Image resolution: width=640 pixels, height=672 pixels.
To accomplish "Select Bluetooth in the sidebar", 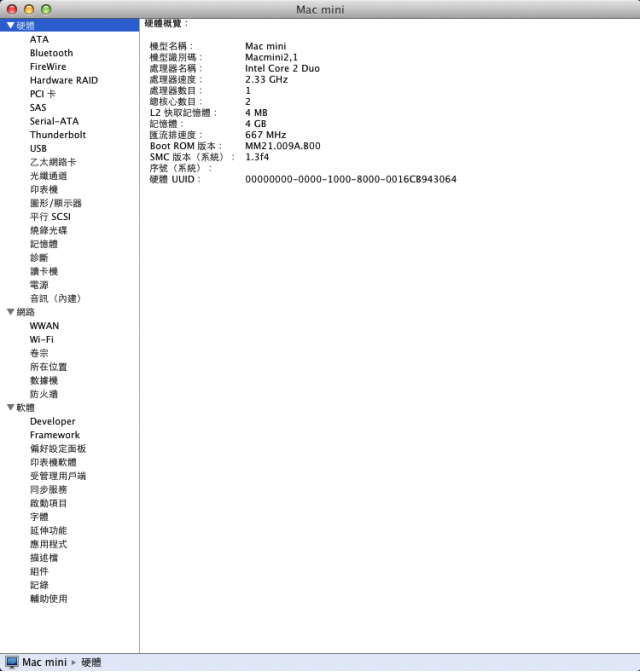I will point(51,53).
